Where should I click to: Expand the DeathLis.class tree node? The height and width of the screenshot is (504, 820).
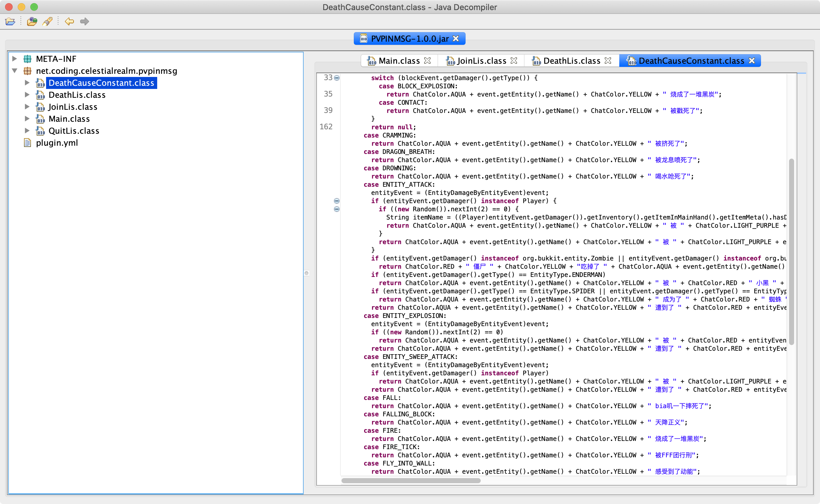(27, 95)
